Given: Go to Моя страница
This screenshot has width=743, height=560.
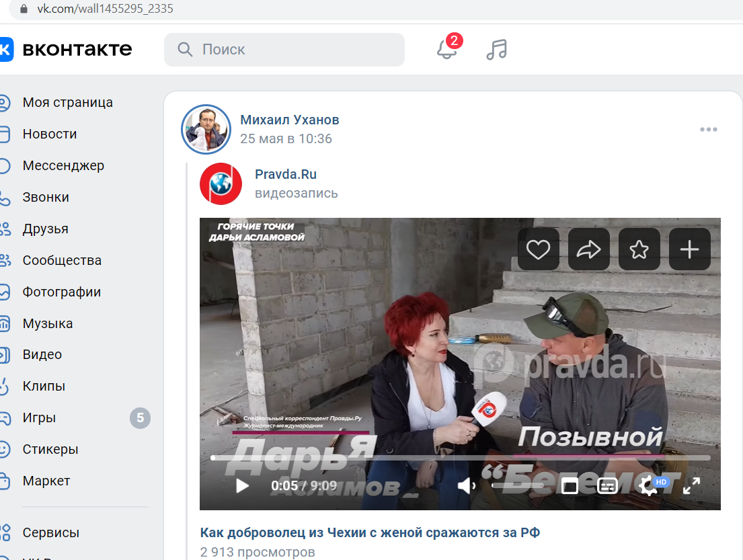Looking at the screenshot, I should [68, 103].
